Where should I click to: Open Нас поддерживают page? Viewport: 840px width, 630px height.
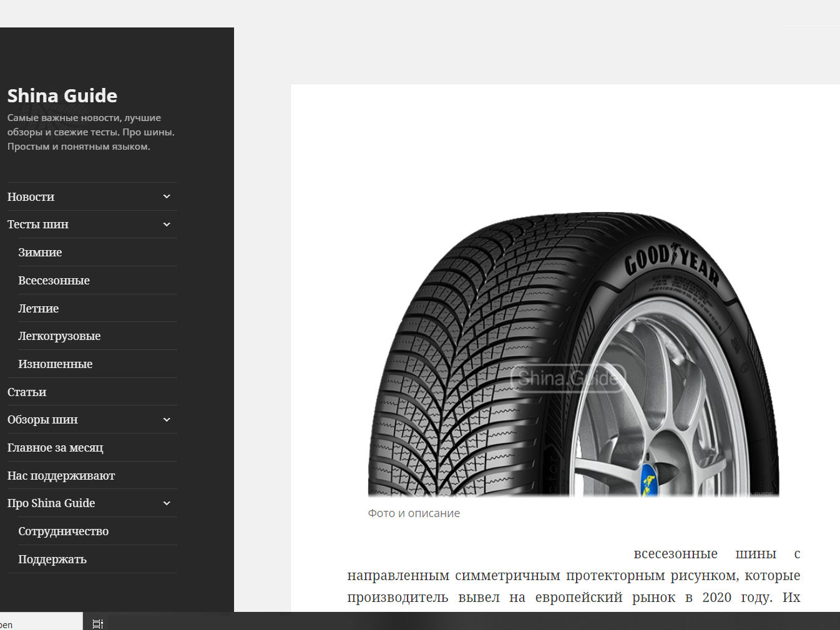[61, 476]
